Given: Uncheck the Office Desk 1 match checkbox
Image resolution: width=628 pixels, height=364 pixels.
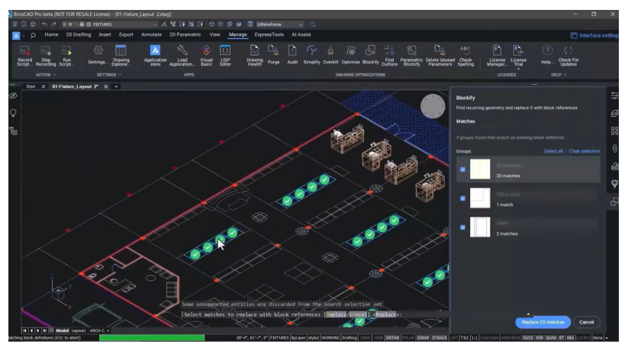Looking at the screenshot, I should 462,198.
